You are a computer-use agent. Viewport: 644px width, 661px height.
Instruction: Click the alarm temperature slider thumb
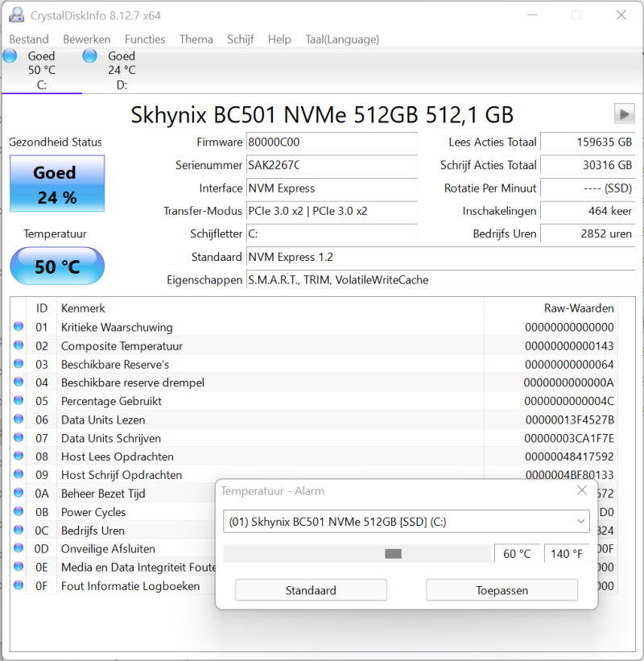(393, 553)
